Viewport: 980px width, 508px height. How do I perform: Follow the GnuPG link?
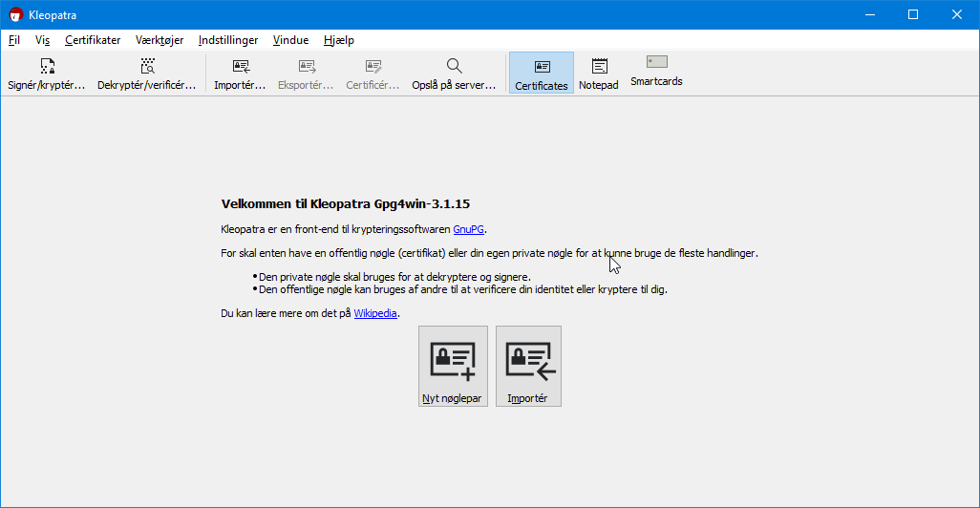click(x=468, y=229)
